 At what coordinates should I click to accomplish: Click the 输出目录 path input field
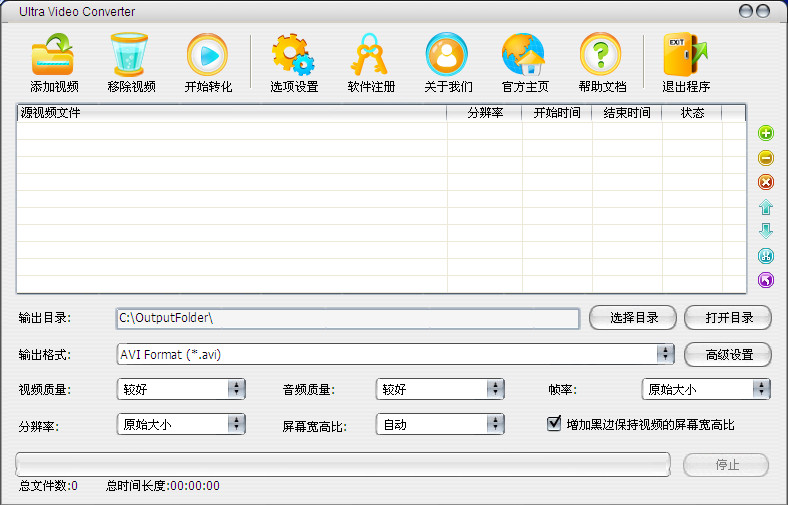[x=348, y=319]
